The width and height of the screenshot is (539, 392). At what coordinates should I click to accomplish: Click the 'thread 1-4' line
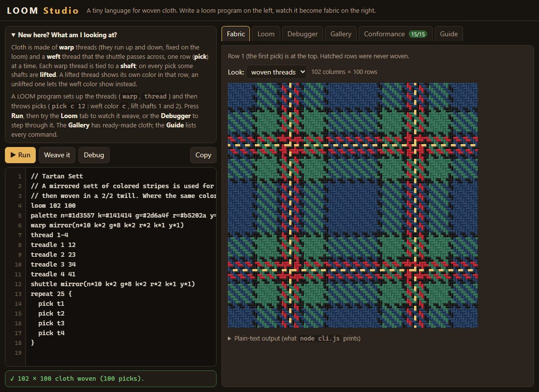[x=49, y=235]
